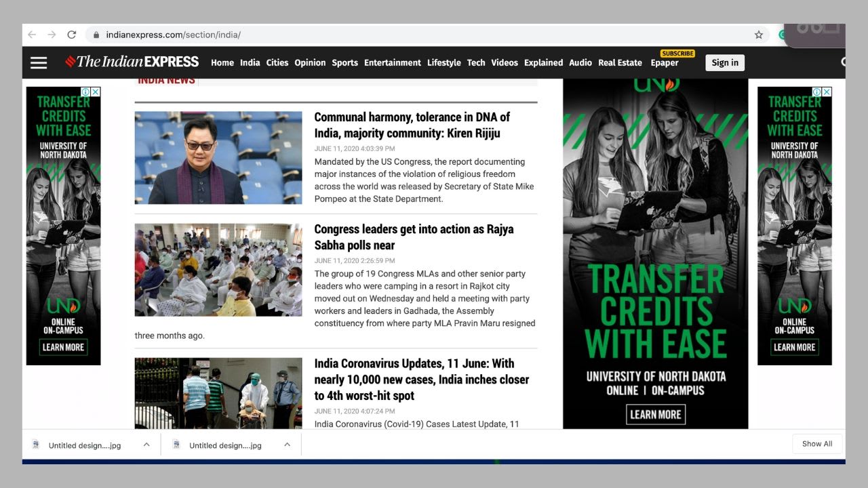Open the hamburger navigation menu
Image resolution: width=868 pixels, height=488 pixels.
point(38,62)
